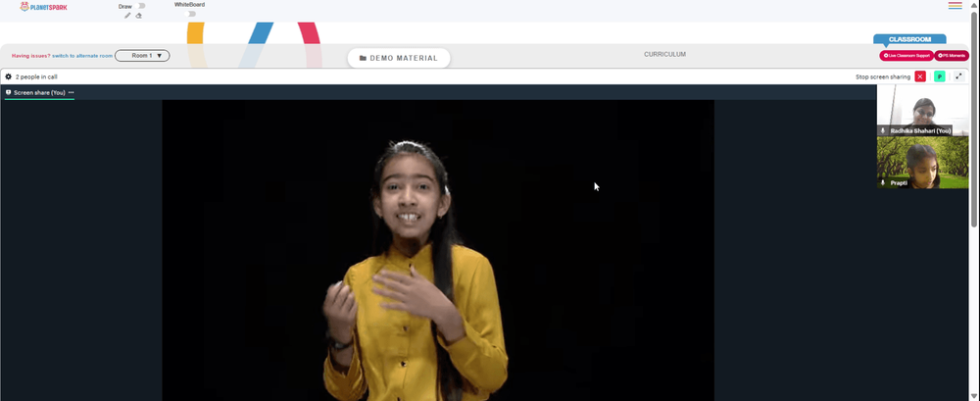Select the pencil drawing tool
This screenshot has height=401, width=980.
[x=127, y=15]
